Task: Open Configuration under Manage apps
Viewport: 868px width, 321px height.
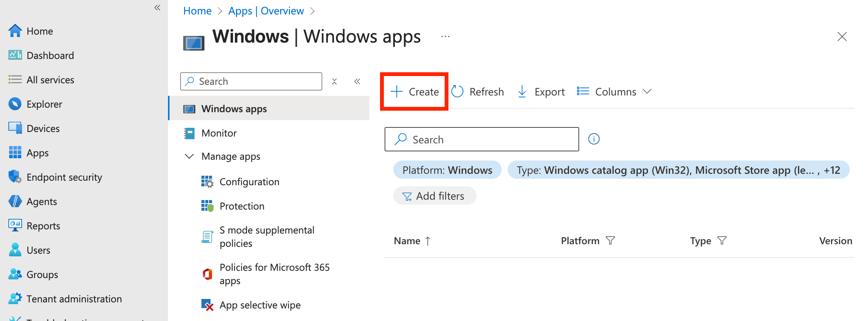Action: coord(250,182)
